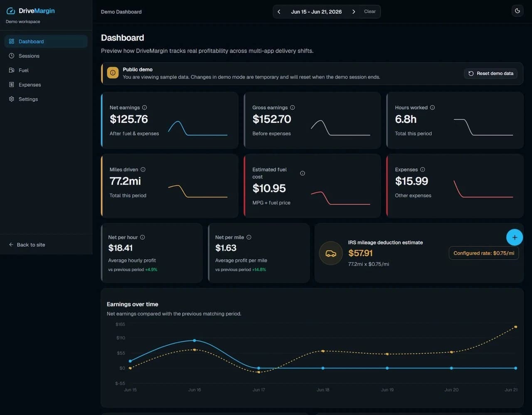Click the 77.2mi miles driven value
Image resolution: width=532 pixels, height=415 pixels.
125,181
